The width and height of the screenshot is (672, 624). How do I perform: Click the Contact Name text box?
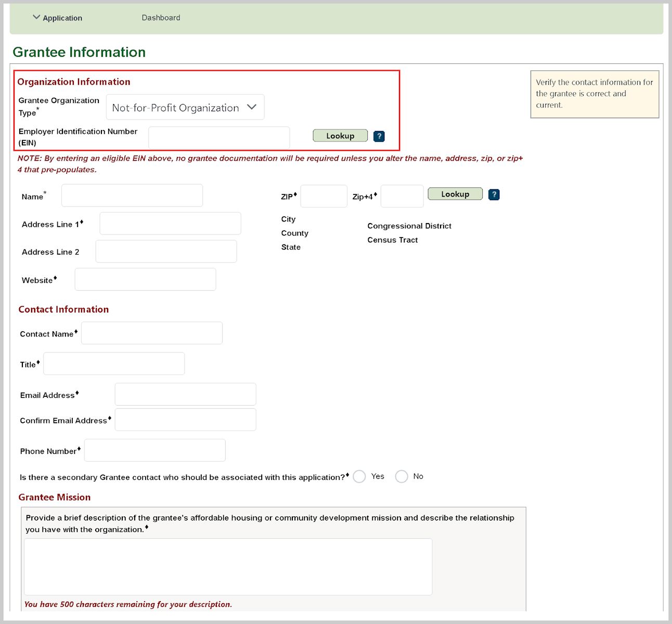coord(152,333)
